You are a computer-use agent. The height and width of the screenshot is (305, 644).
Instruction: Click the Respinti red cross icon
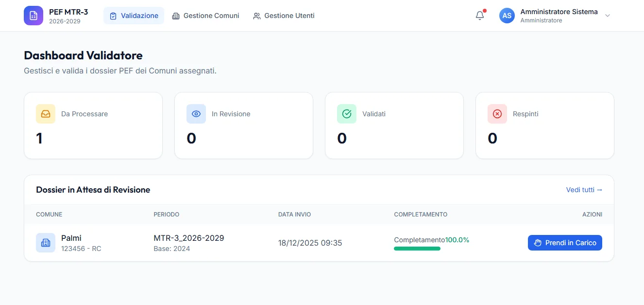[x=497, y=114]
